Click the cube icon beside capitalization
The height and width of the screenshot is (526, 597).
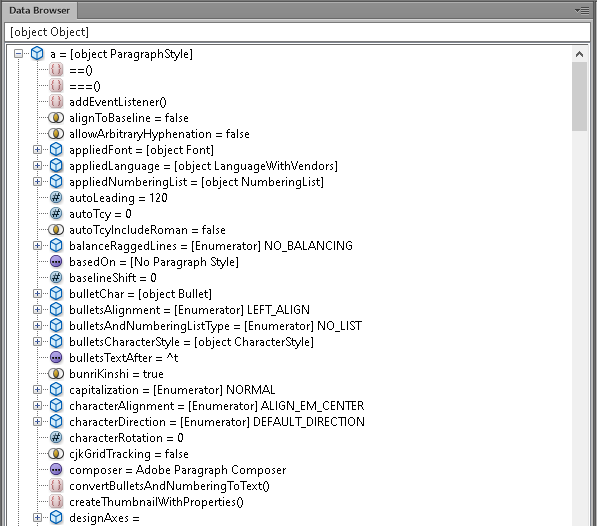click(x=56, y=389)
